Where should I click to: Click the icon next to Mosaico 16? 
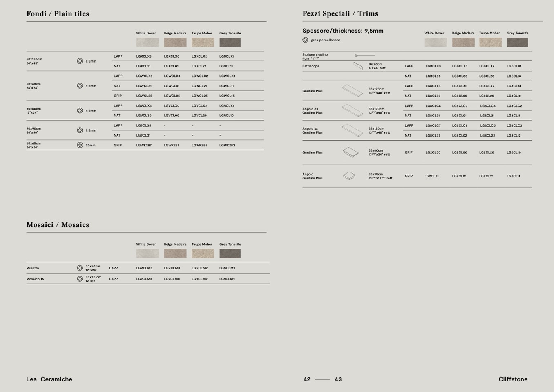(x=80, y=279)
